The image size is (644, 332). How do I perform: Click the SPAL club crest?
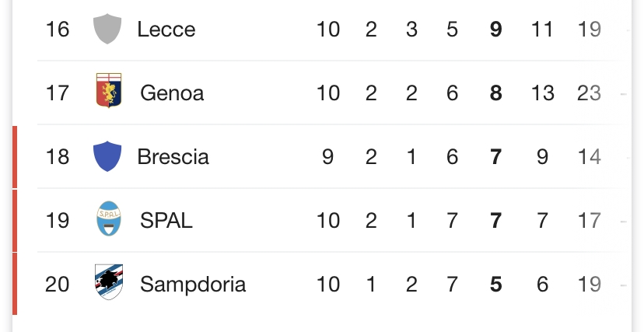[x=109, y=218]
